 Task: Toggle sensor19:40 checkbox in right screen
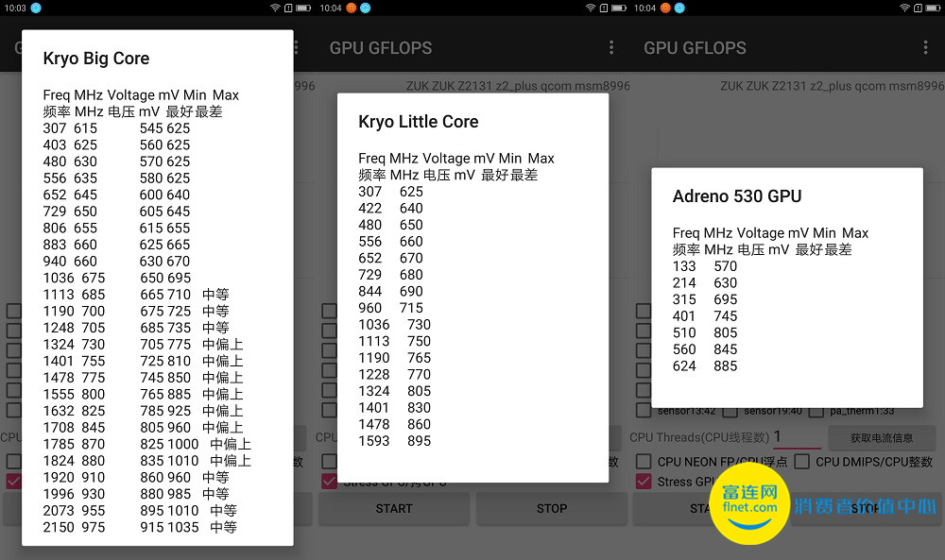pos(730,412)
